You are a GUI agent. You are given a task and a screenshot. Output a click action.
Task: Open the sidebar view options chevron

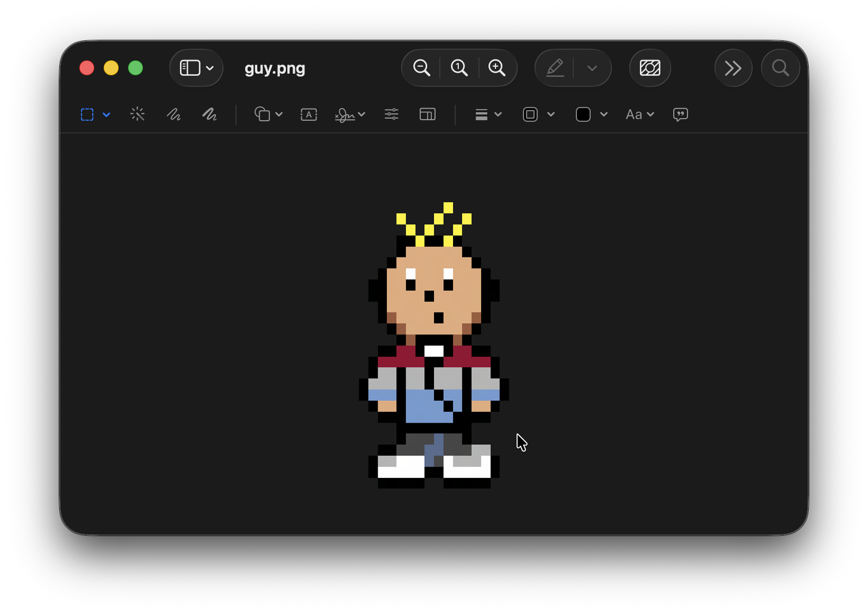[x=210, y=68]
